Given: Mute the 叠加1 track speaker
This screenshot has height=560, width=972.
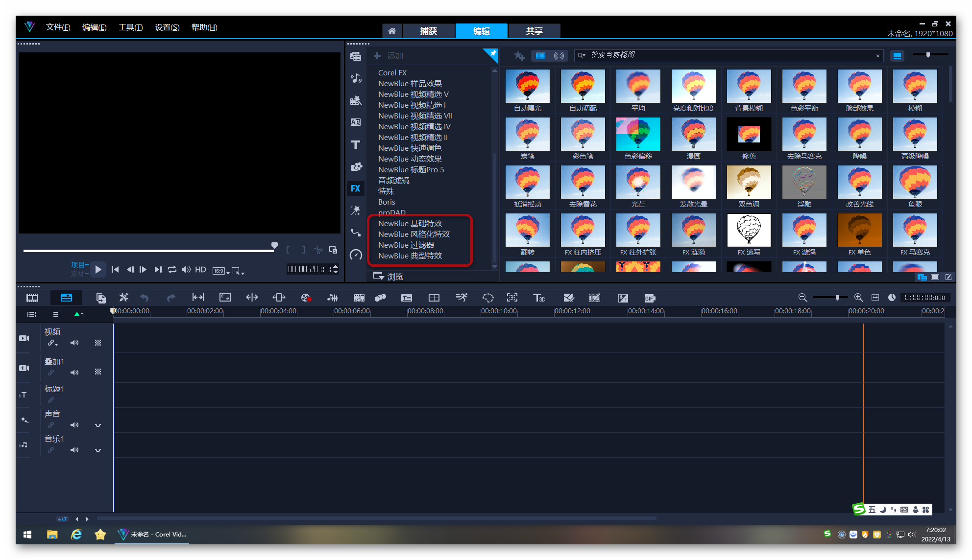Looking at the screenshot, I should tap(74, 373).
